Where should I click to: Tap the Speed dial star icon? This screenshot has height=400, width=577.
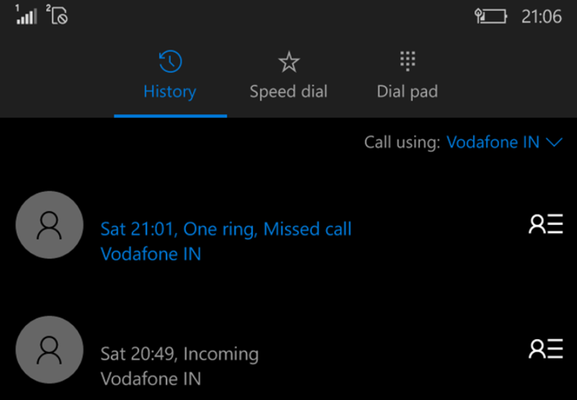click(289, 61)
